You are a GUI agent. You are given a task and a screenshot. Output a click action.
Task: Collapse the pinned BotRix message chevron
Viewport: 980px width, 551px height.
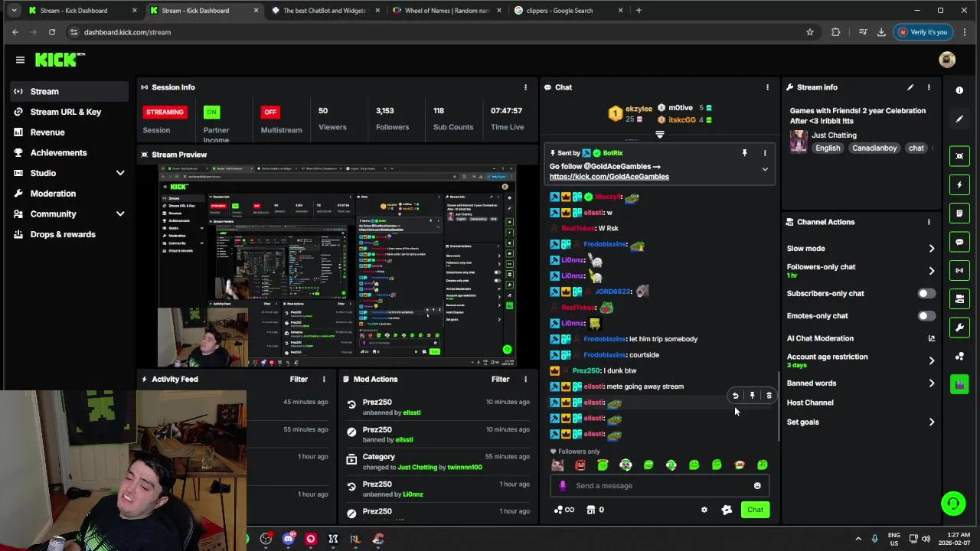coord(764,170)
